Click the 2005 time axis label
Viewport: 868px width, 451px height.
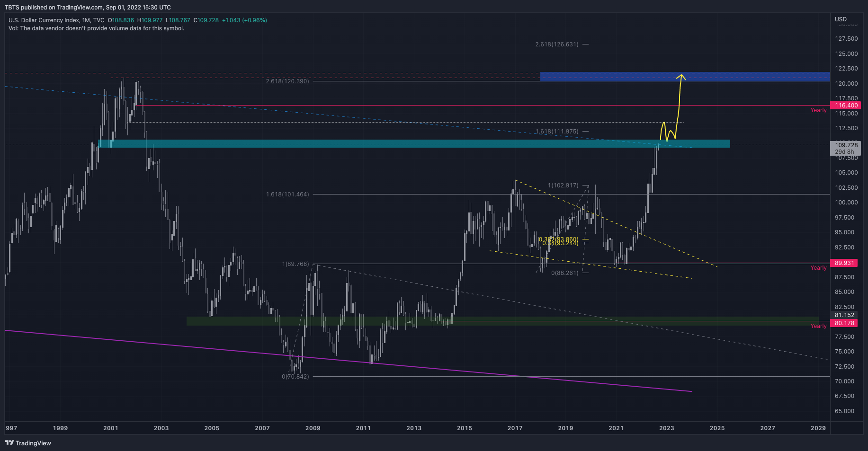pyautogui.click(x=212, y=428)
